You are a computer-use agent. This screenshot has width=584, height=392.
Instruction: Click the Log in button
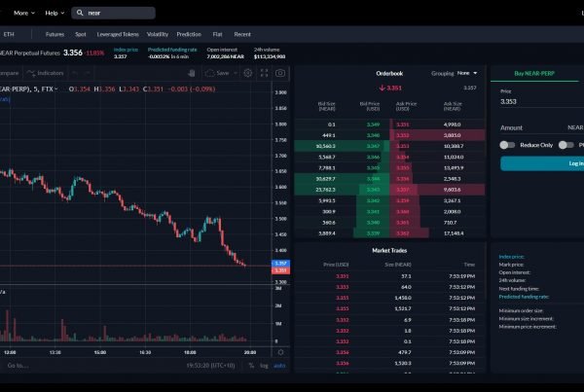point(542,163)
